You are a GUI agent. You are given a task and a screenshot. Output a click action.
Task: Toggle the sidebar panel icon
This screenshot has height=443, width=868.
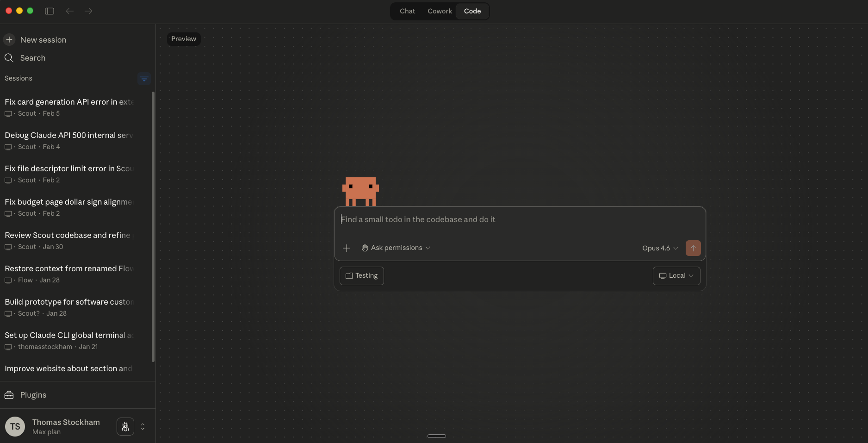[50, 11]
